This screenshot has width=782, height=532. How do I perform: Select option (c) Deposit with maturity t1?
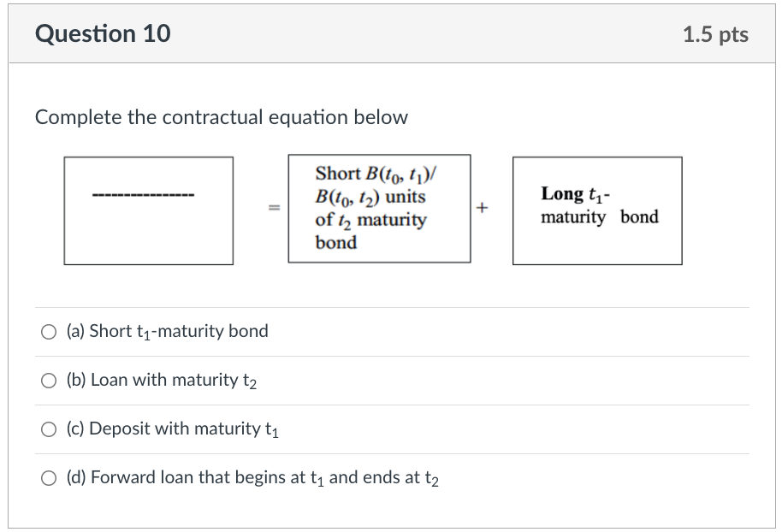pos(48,429)
